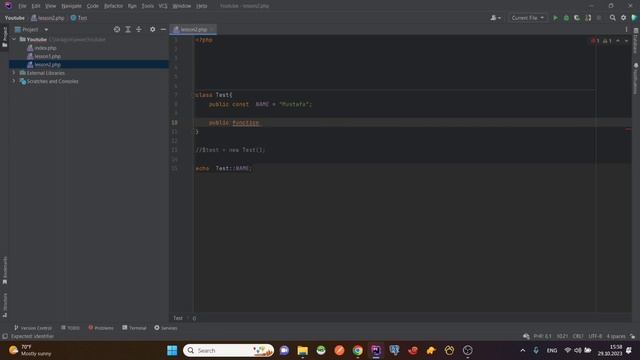Image resolution: width=640 pixels, height=360 pixels.
Task: Click the warning count indicator in editor
Action: coord(607,41)
